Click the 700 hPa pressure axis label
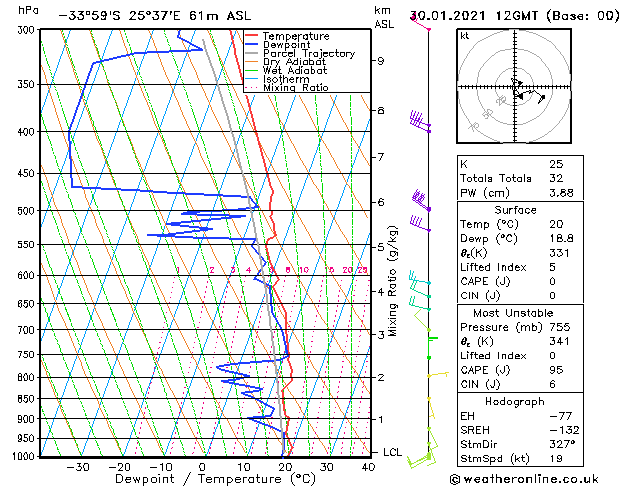Screen dimensions: 629x486 click(x=28, y=330)
